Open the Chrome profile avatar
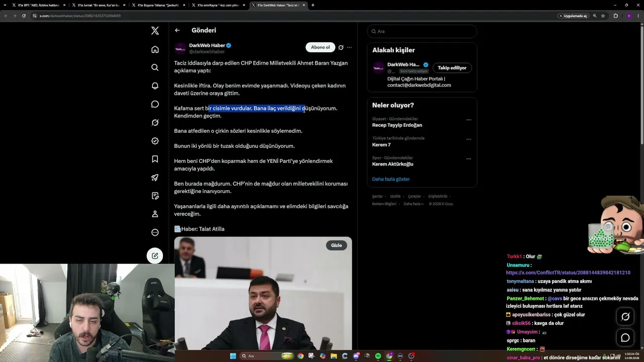The height and width of the screenshot is (362, 644). 629,16
